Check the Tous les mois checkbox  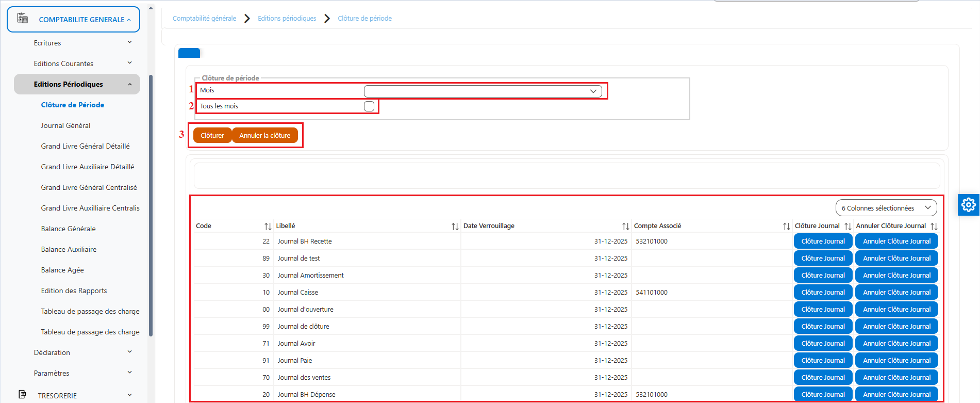(x=369, y=106)
